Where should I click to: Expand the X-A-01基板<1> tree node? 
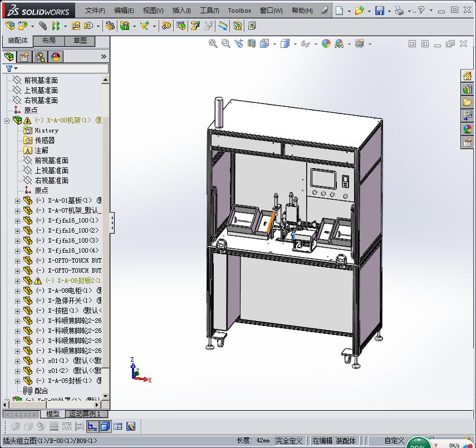[x=17, y=200]
